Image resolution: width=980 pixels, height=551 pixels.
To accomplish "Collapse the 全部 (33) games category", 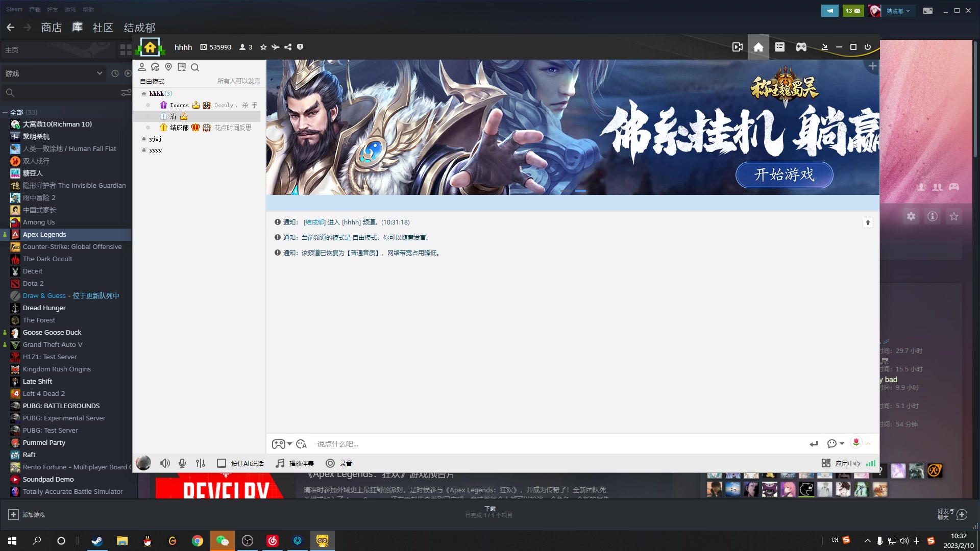I will (x=5, y=112).
